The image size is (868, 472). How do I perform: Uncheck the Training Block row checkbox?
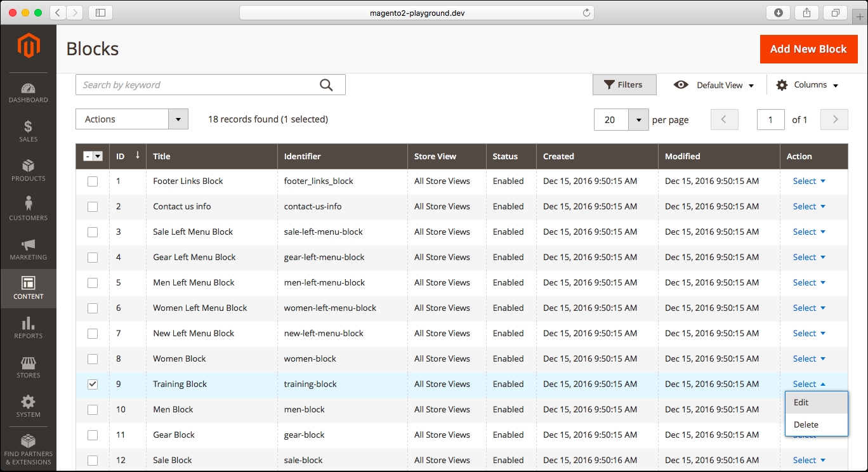[x=93, y=384]
